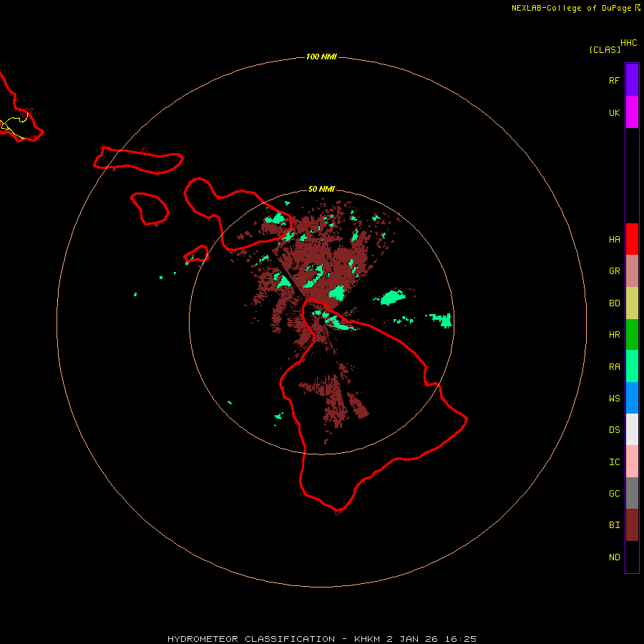Click the HHC product code label
This screenshot has width=644, height=644.
point(628,43)
